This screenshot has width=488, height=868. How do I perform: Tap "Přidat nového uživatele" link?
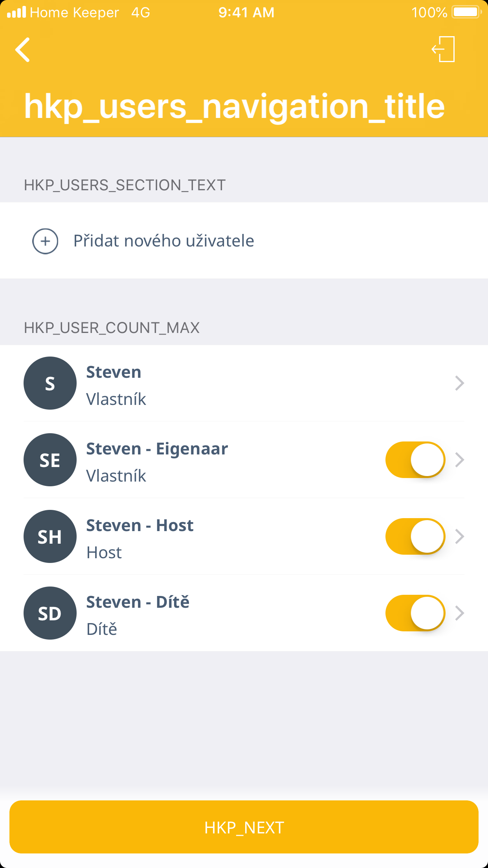(x=163, y=241)
